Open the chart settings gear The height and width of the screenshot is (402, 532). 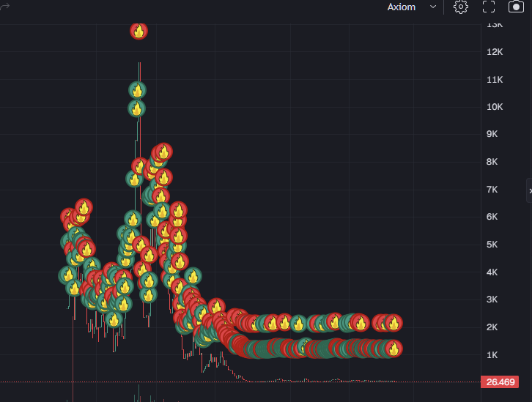pos(460,7)
